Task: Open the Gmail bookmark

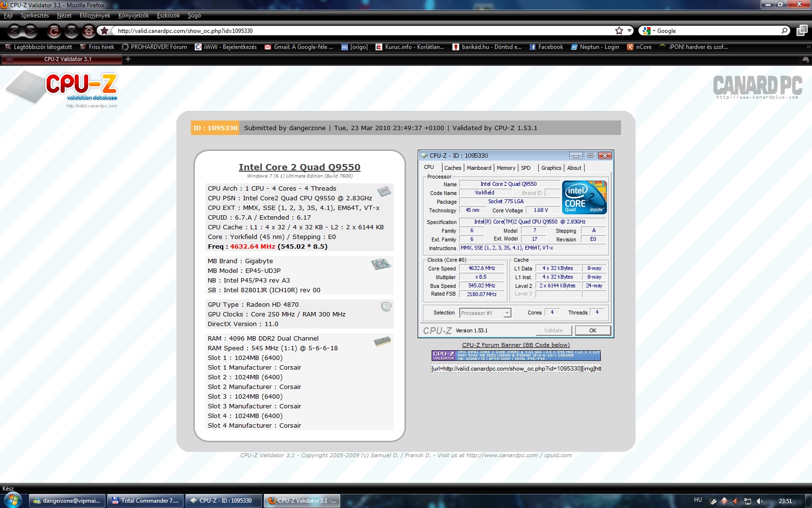Action: pyautogui.click(x=299, y=47)
